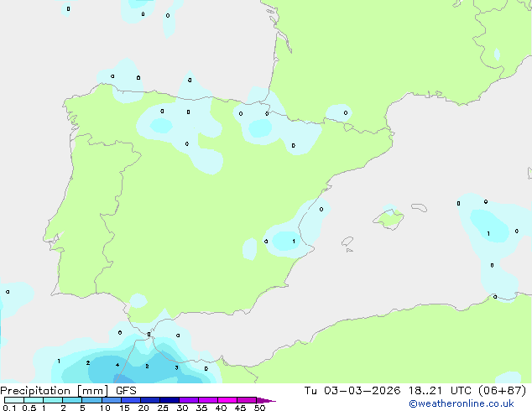Select the 5–10 mm legend color swatch
The height and width of the screenshot is (411, 532).
(x=91, y=400)
